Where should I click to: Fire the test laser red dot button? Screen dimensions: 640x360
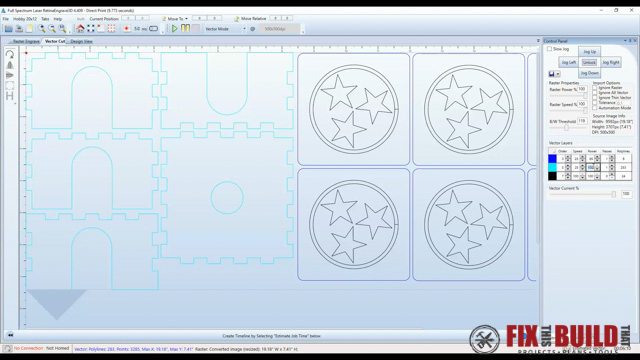click(x=127, y=29)
